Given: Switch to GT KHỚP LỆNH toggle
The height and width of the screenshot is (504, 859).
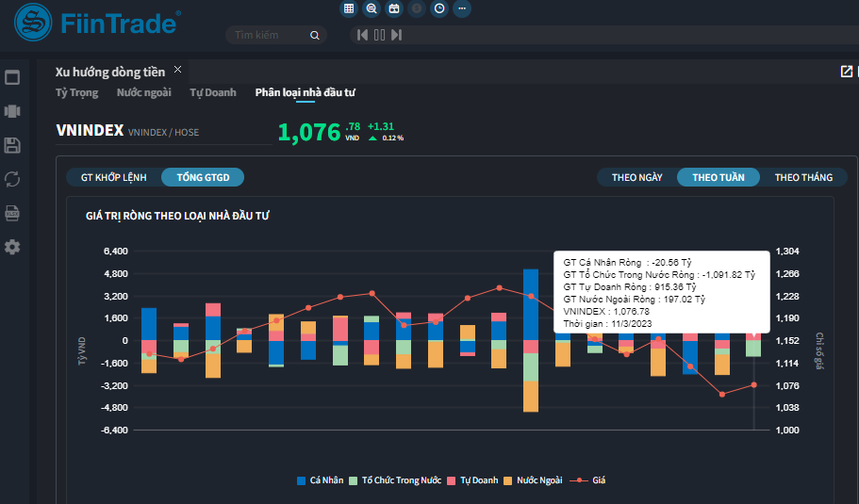Looking at the screenshot, I should click(114, 177).
